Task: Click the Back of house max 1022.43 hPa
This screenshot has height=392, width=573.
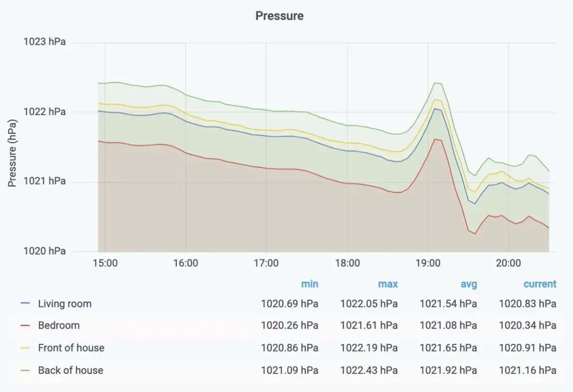Action: tap(369, 370)
